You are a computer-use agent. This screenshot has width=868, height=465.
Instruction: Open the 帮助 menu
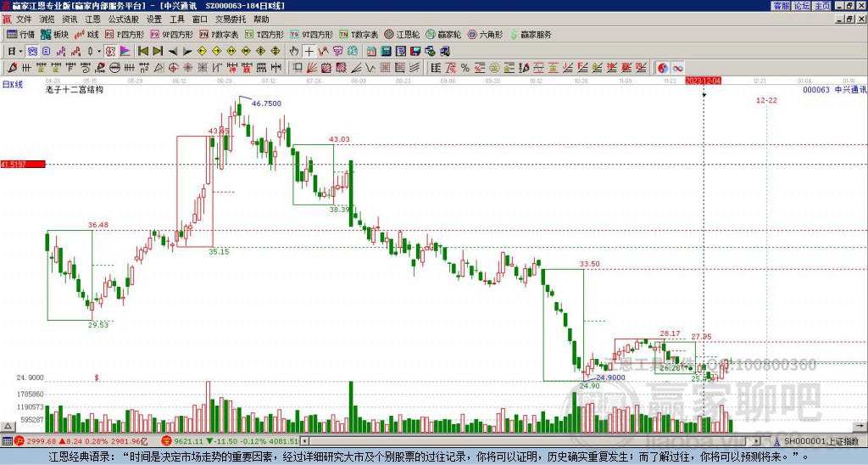pyautogui.click(x=261, y=20)
